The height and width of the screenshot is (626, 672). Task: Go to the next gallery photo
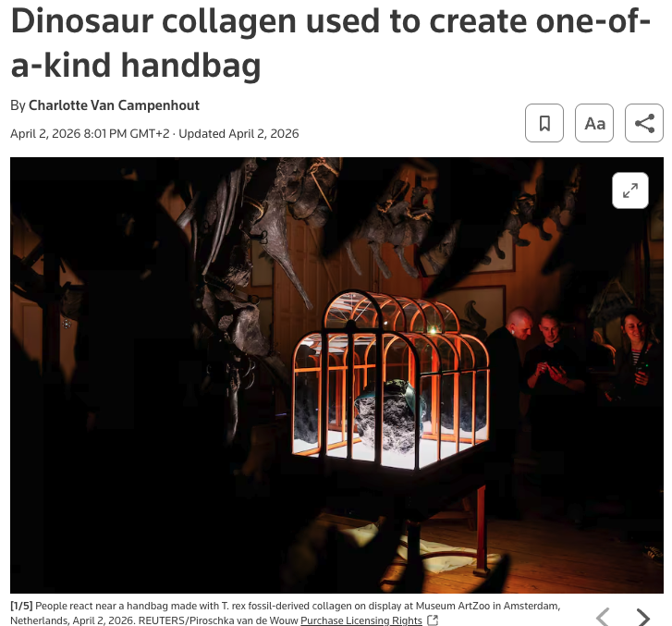click(642, 618)
